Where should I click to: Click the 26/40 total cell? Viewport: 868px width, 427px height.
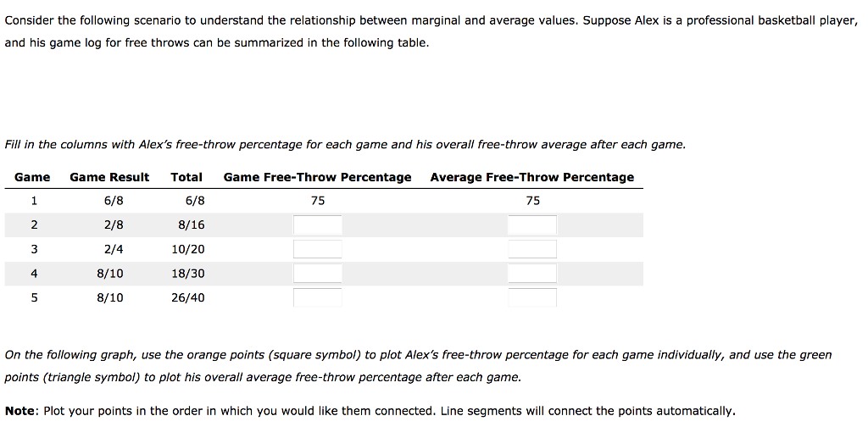point(188,298)
